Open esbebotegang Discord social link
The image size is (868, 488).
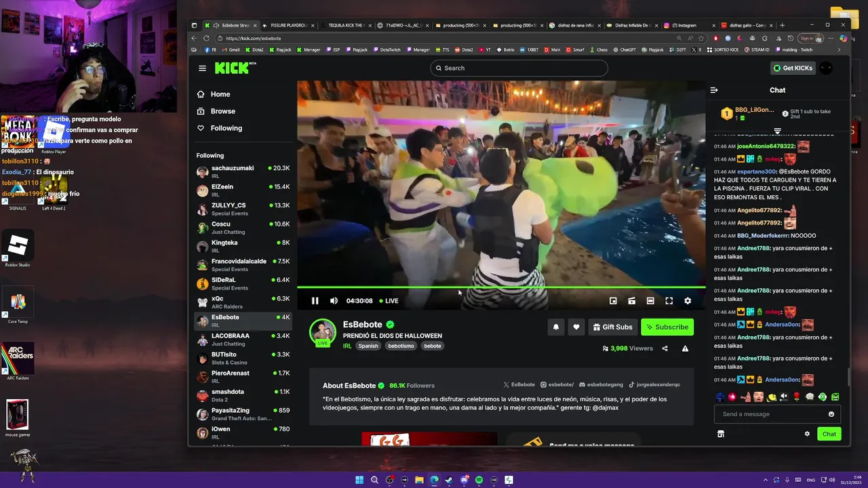tap(601, 385)
